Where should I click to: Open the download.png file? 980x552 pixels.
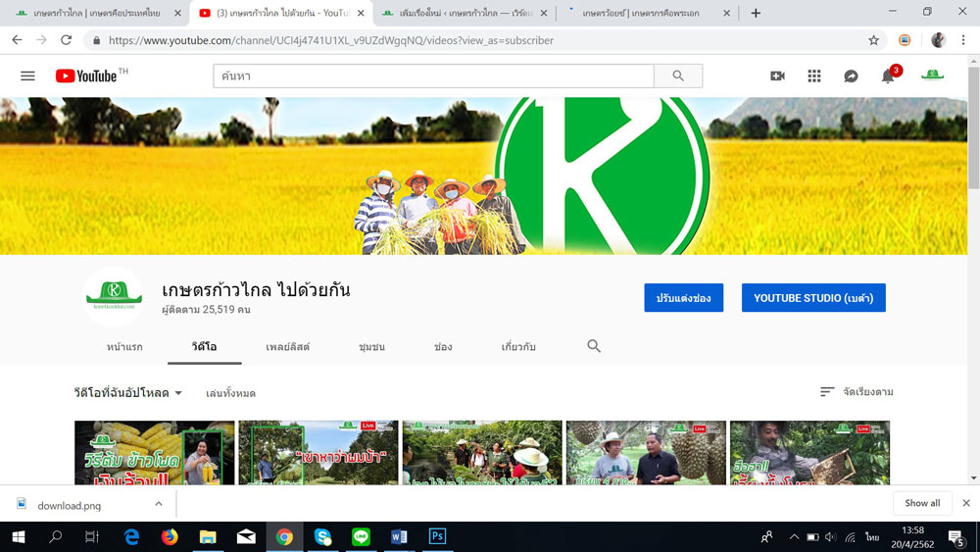tap(69, 505)
